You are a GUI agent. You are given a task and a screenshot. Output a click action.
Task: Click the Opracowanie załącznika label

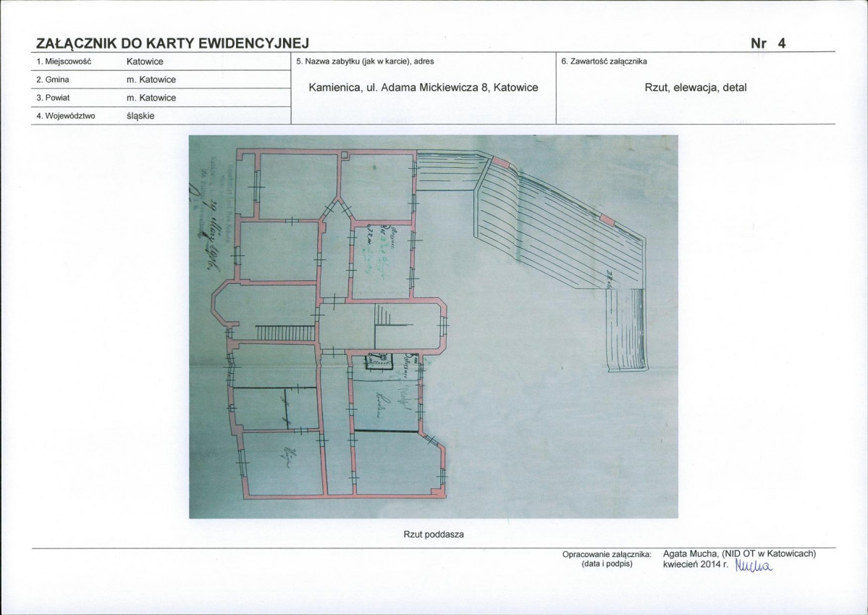(607, 554)
